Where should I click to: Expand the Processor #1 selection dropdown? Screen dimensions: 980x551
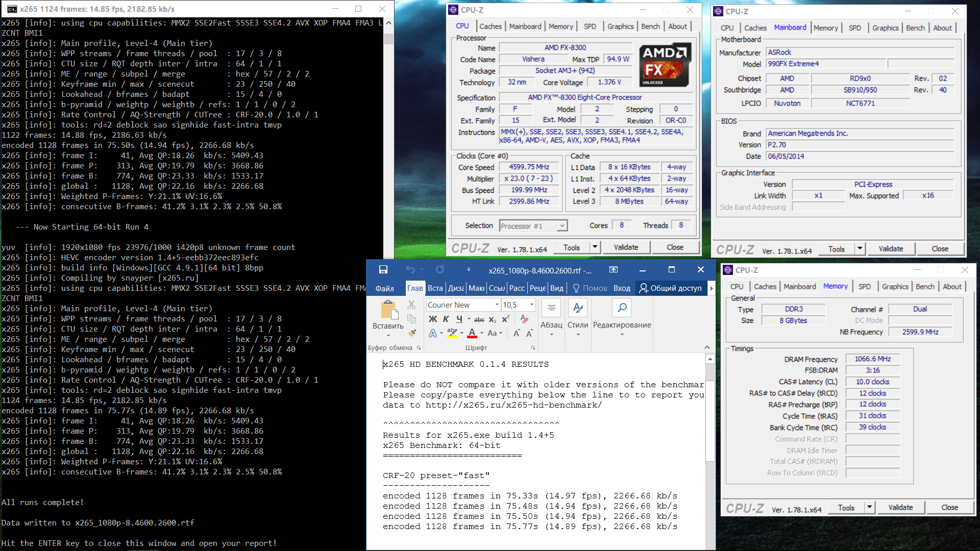[x=562, y=226]
